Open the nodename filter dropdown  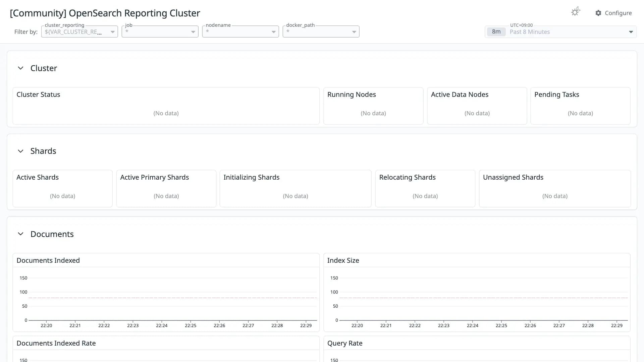pyautogui.click(x=240, y=32)
